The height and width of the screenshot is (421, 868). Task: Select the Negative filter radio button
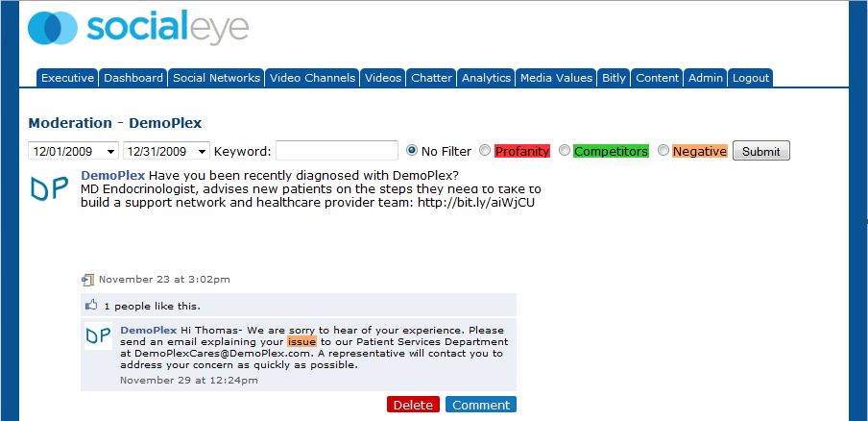663,150
